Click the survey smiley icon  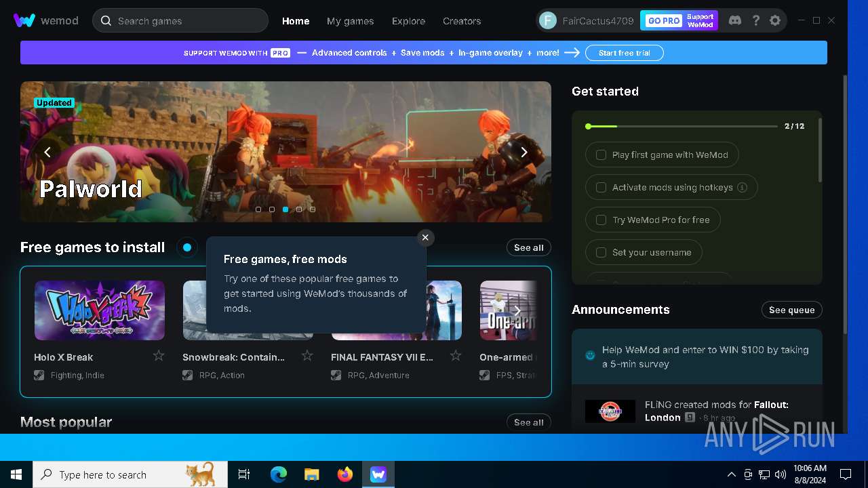click(x=591, y=355)
